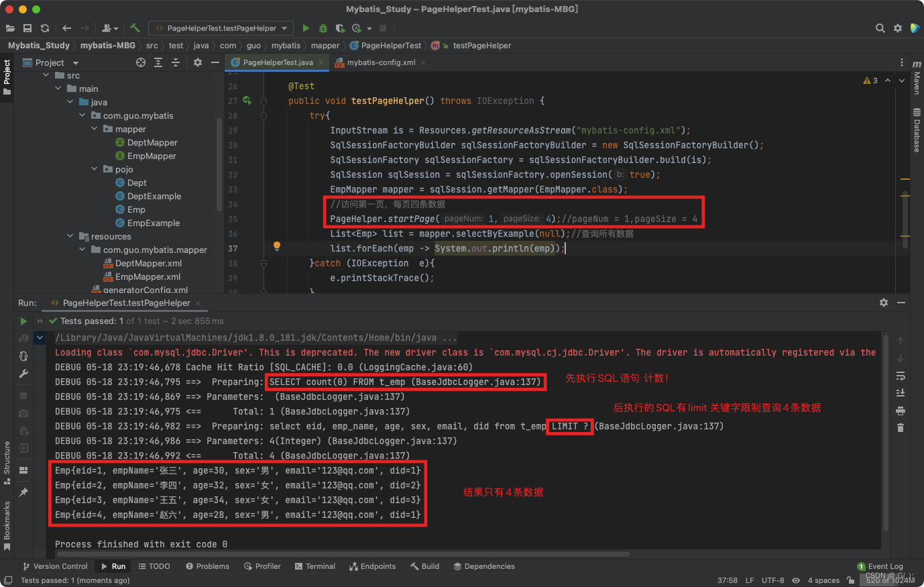924x587 pixels.
Task: Click the Run with Coverage icon
Action: 340,28
